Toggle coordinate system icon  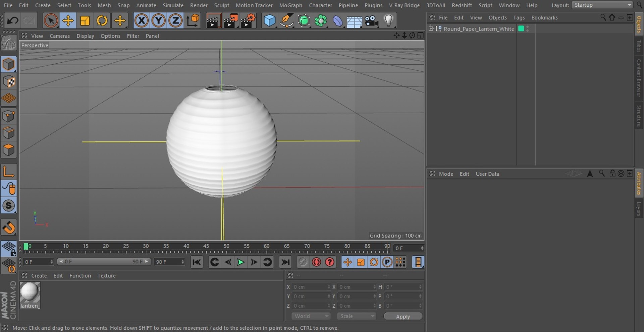193,21
